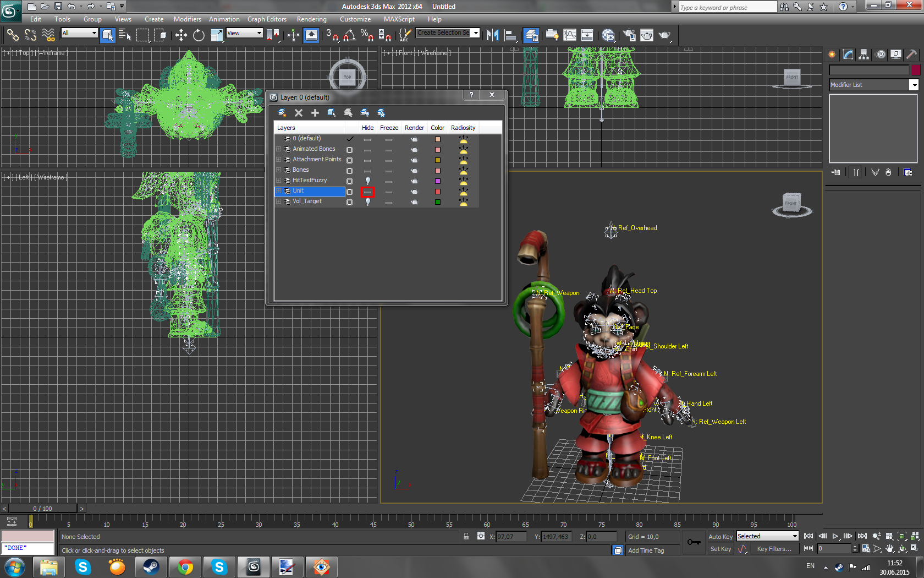Open the Customize menu
Viewport: 924px width, 578px height.
(x=355, y=19)
